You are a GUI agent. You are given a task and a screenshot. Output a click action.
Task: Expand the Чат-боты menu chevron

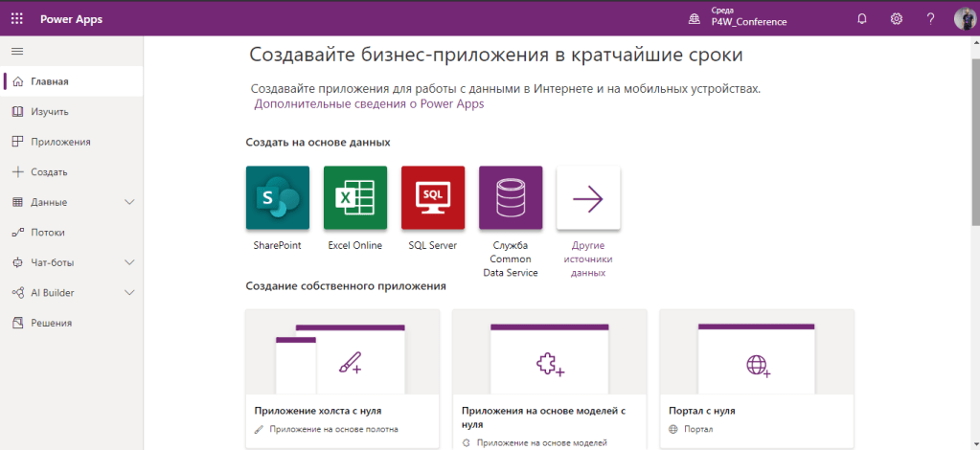(130, 262)
